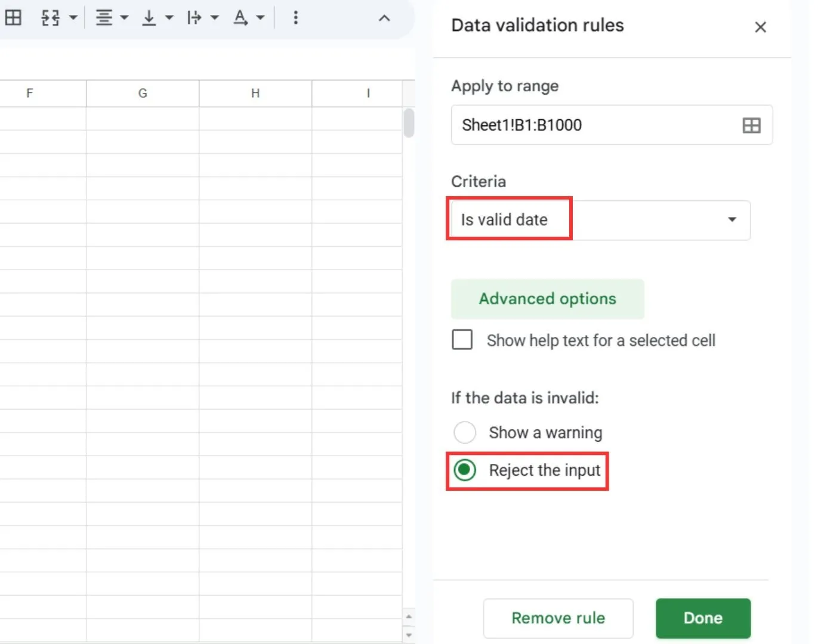This screenshot has height=644, width=818.
Task: Check Show help text for a selected cell
Action: point(462,340)
